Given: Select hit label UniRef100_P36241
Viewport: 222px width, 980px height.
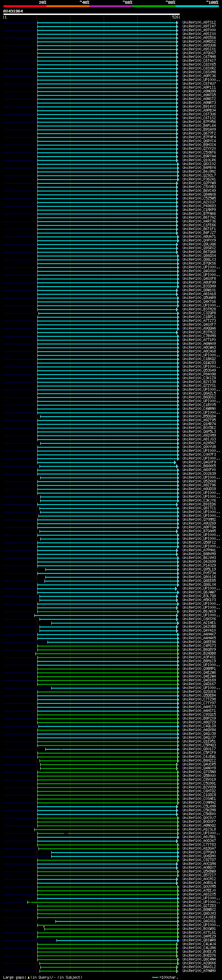Looking at the screenshot, I should point(199,179).
